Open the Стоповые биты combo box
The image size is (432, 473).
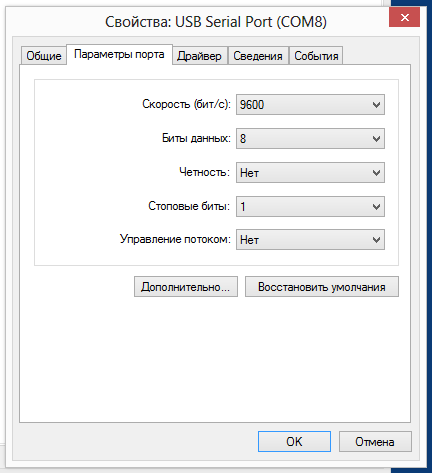click(x=310, y=207)
